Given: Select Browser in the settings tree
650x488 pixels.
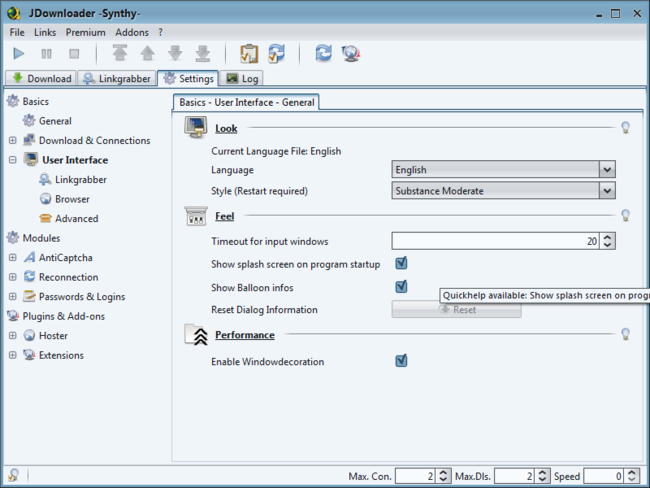Looking at the screenshot, I should [64, 199].
